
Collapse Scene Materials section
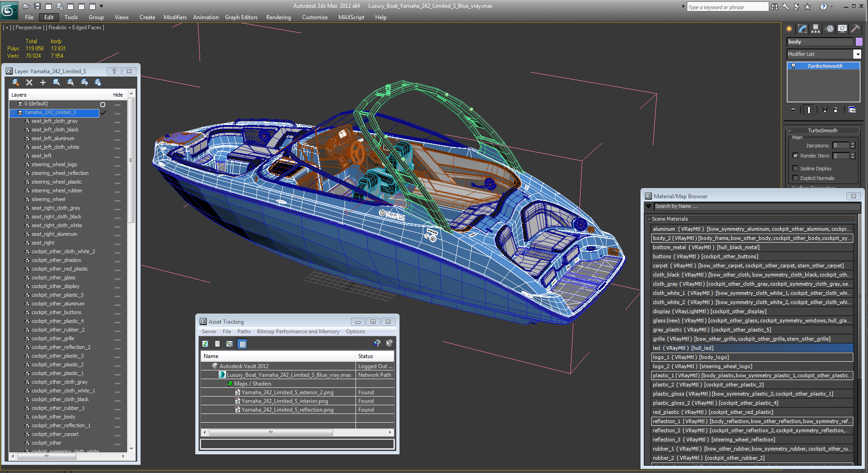(x=649, y=219)
